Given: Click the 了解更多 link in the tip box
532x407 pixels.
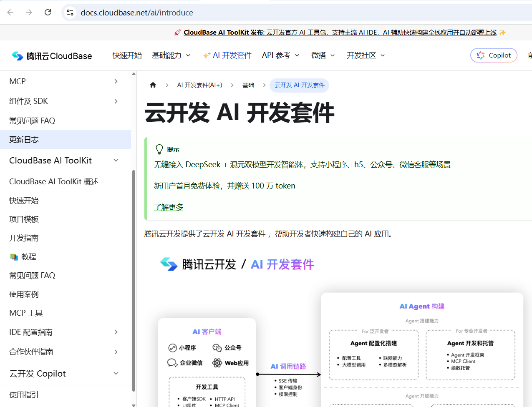Looking at the screenshot, I should pos(169,207).
